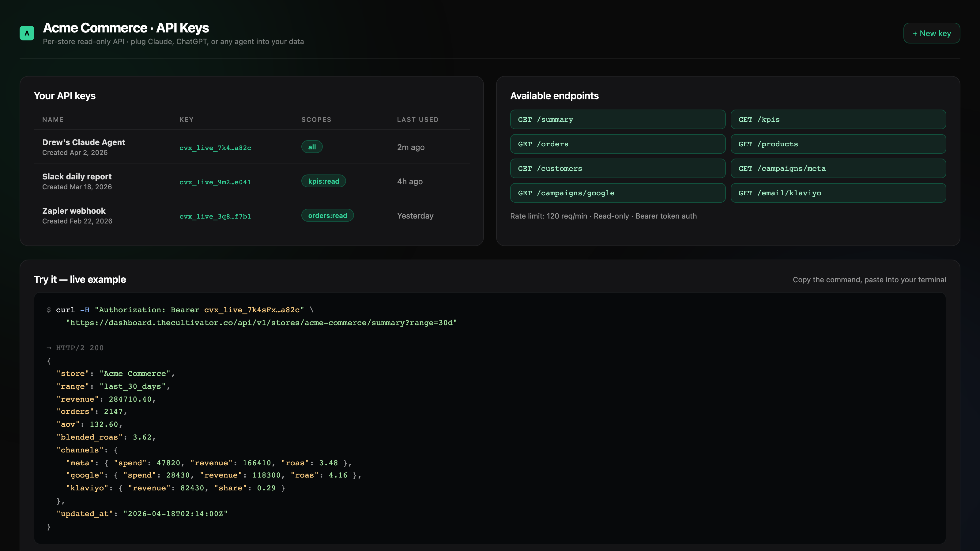Image resolution: width=980 pixels, height=551 pixels.
Task: Click the 'Try it — live example' heading
Action: [80, 279]
